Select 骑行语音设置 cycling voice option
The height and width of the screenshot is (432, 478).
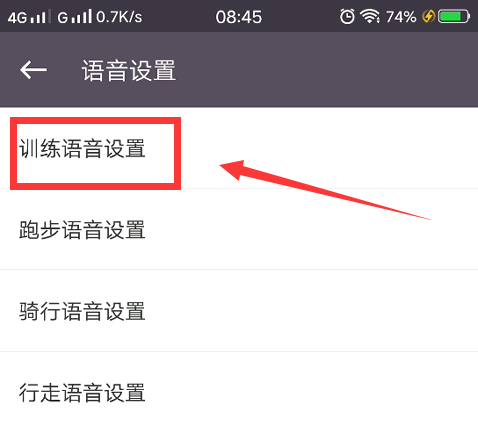(x=239, y=311)
